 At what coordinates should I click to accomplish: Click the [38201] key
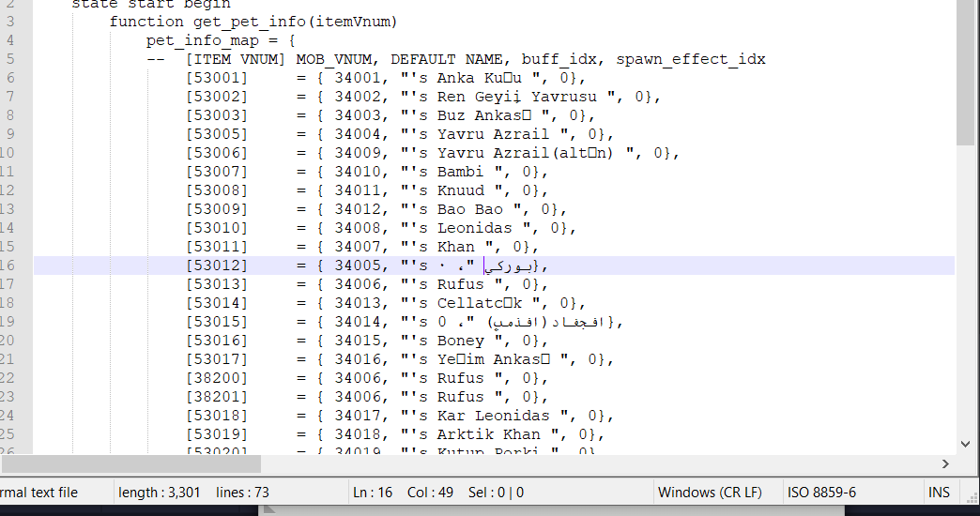tap(216, 397)
